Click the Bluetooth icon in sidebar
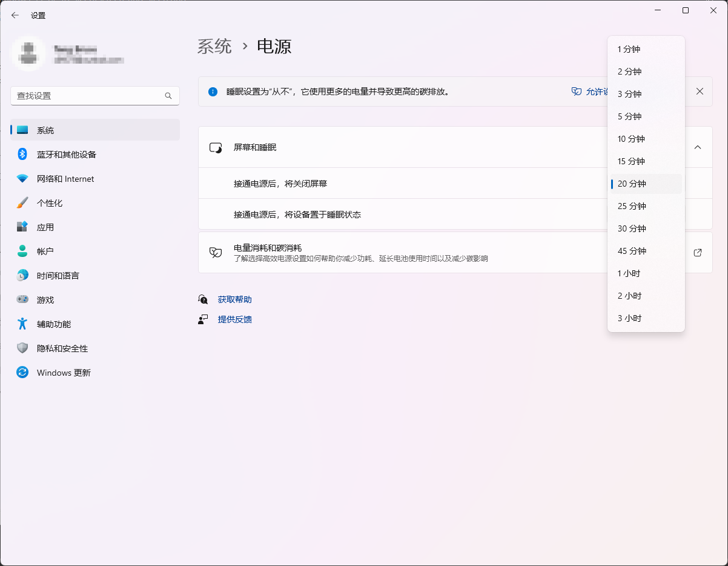 click(x=22, y=155)
